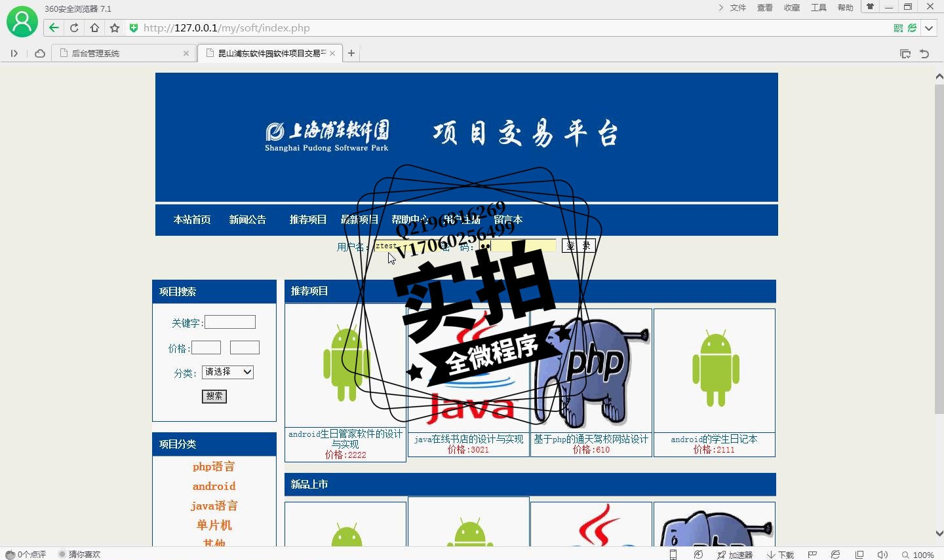The image size is (944, 560).
Task: Click the scrollbar down arrow
Action: 939,533
